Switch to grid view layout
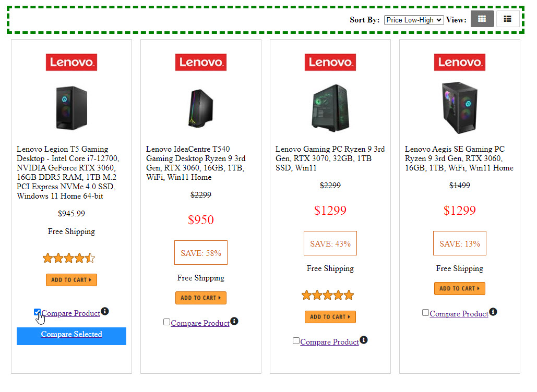Viewport: 537px width, 392px height. (x=482, y=19)
